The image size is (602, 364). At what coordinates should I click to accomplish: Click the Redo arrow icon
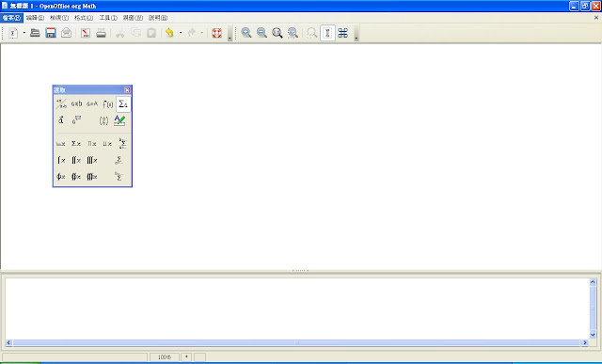pos(192,33)
